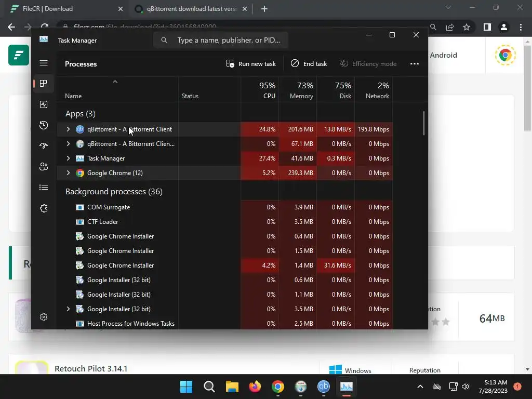Image resolution: width=532 pixels, height=399 pixels.
Task: Click the 31.6 MB/s disk value cell
Action: point(336,265)
